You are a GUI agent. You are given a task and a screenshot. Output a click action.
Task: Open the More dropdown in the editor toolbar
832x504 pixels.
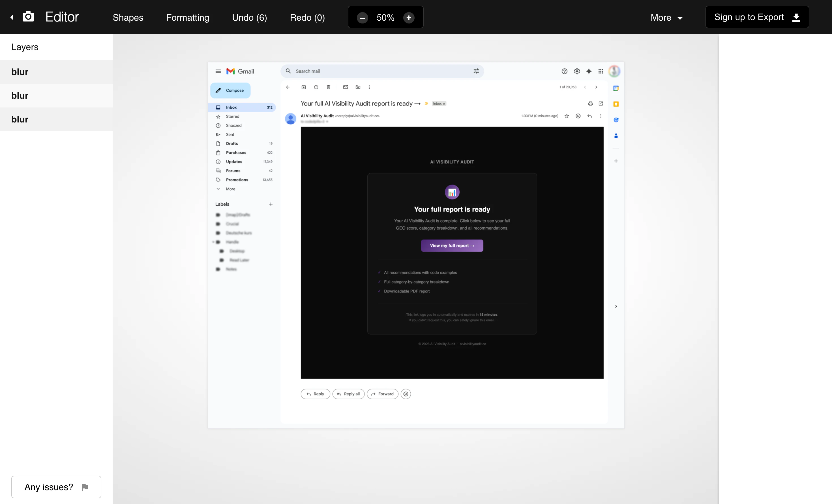tap(666, 17)
